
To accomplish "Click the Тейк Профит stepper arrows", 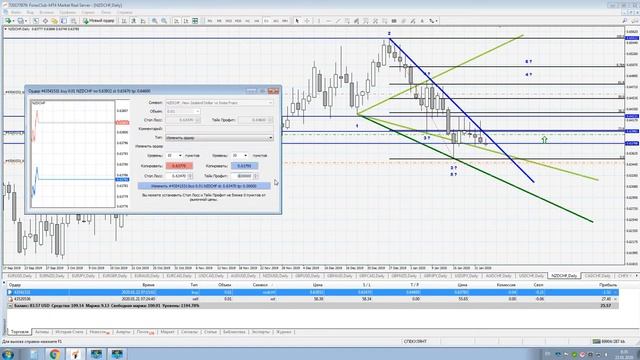I will pos(256,176).
